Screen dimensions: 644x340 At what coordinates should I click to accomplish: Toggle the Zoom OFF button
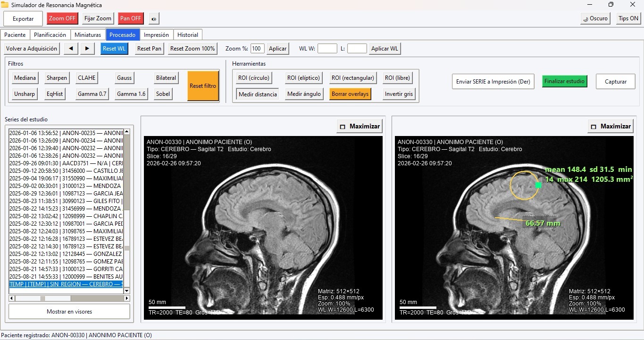pos(62,18)
